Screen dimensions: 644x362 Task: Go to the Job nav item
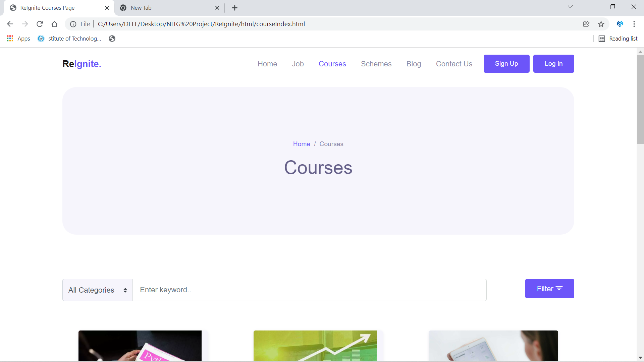point(298,64)
